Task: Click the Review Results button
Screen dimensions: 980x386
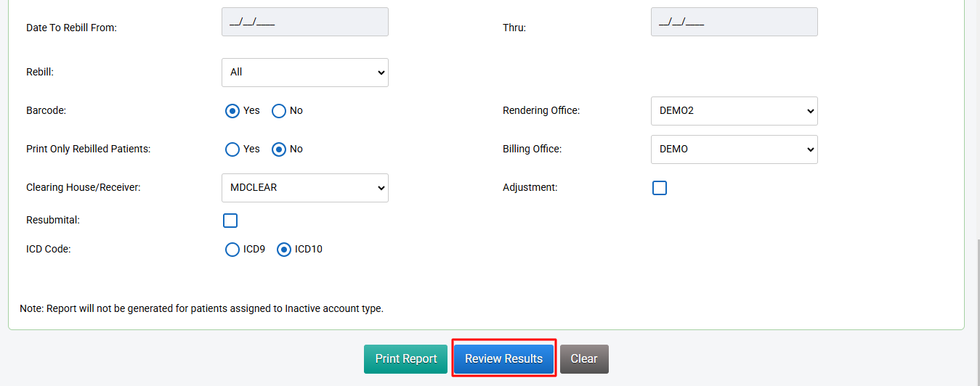Action: coord(503,358)
